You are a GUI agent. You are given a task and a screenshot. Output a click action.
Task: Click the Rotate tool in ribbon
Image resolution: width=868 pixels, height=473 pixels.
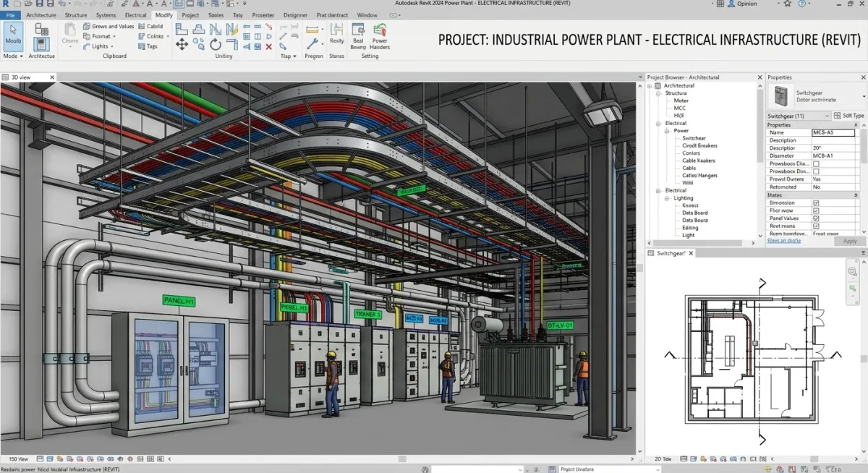216,45
